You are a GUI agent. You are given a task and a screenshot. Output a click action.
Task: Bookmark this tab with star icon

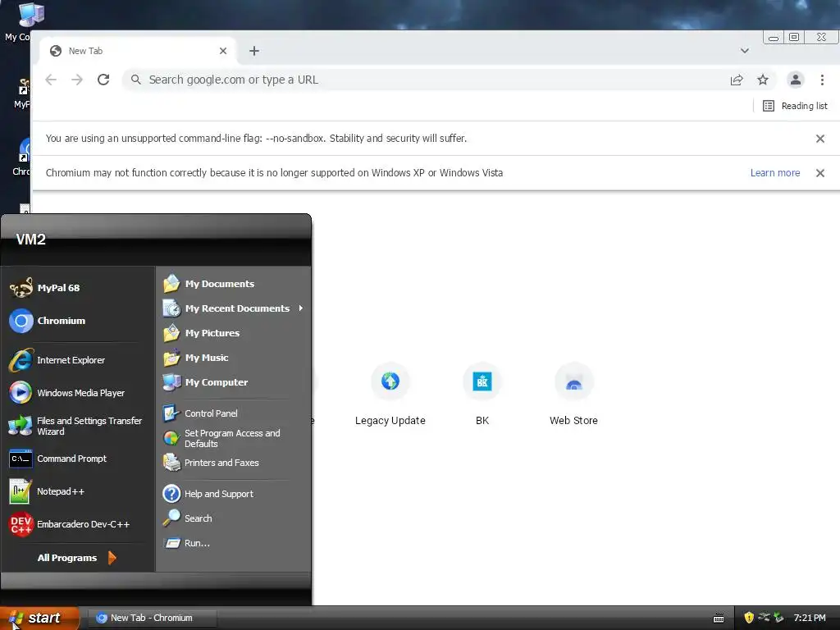pos(763,80)
